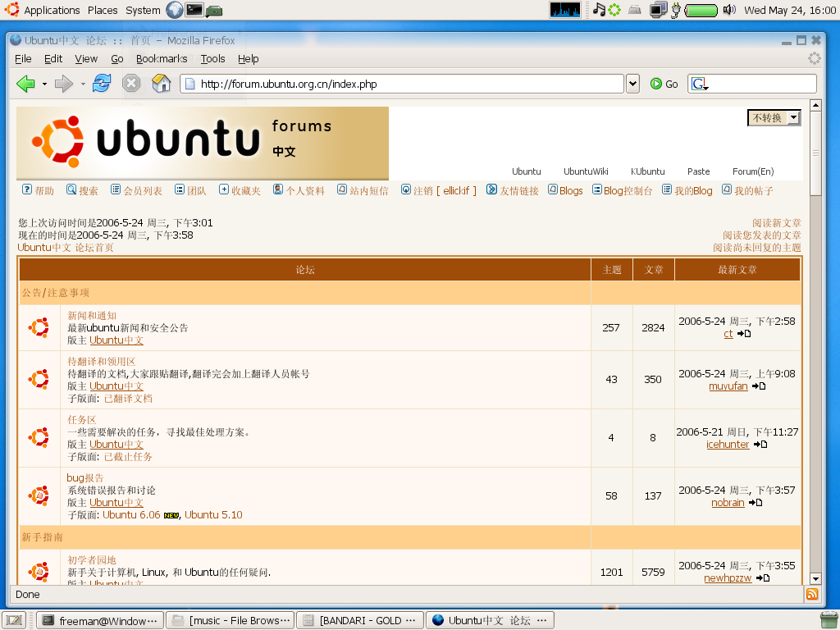840x630 pixels.
Task: Open the trash applet in bottom panel
Action: (829, 620)
